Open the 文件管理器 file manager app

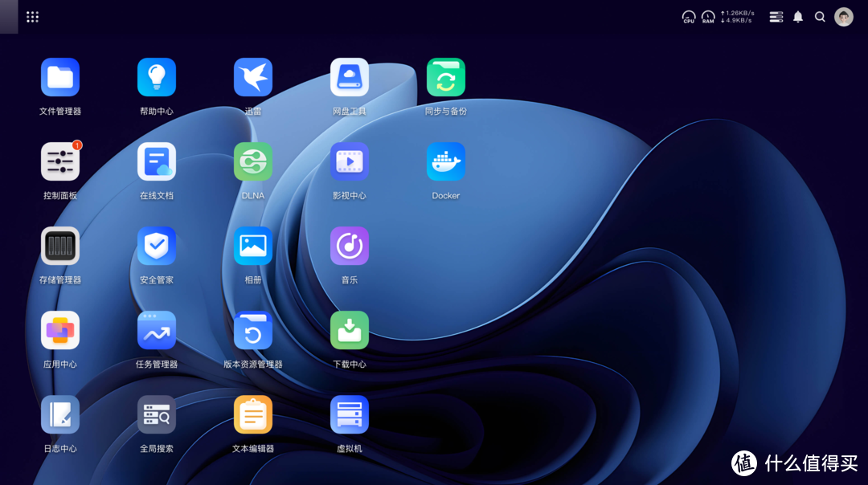point(60,77)
